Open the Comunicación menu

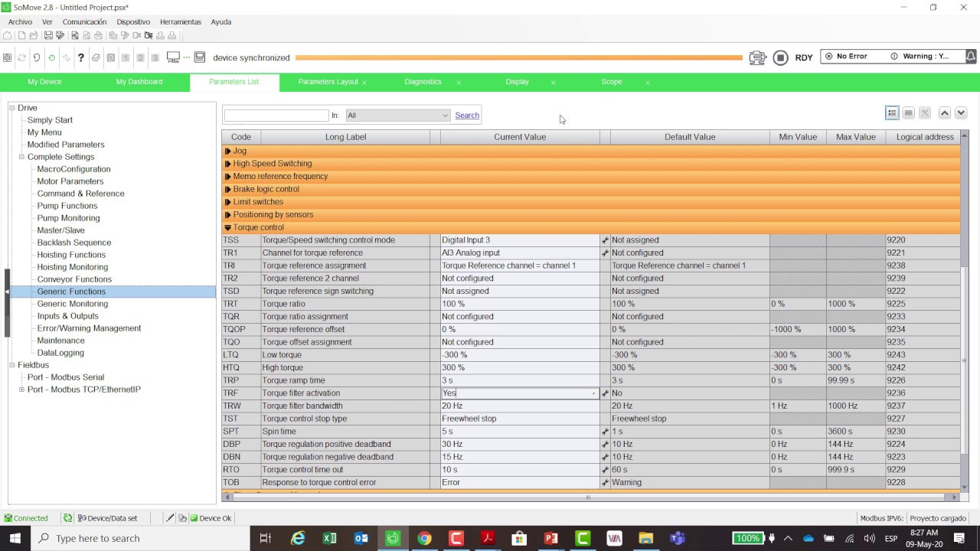[x=84, y=22]
